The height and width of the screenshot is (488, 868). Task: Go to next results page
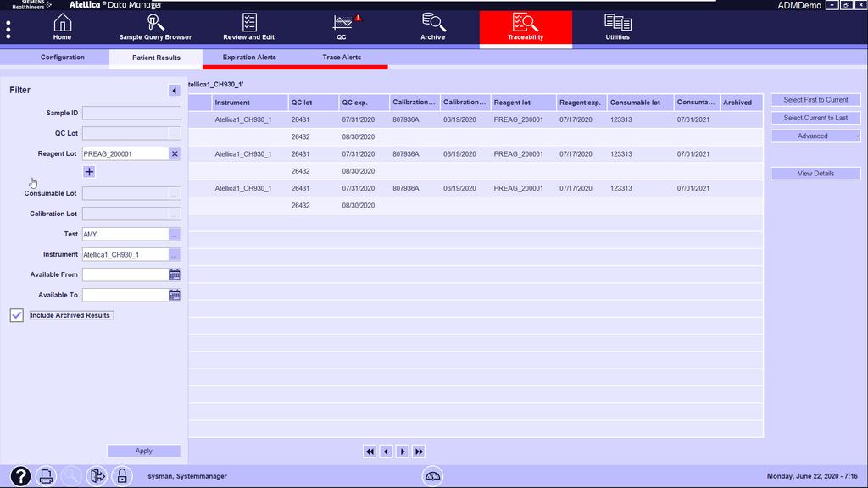[403, 452]
